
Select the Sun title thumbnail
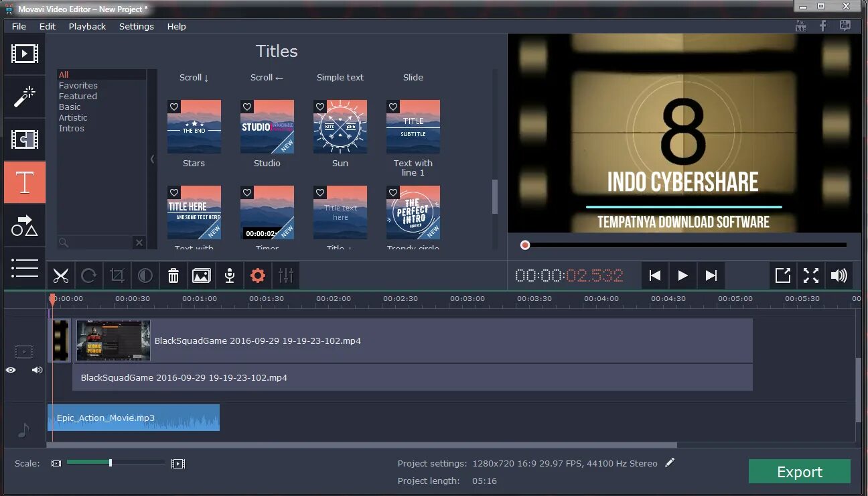tap(340, 127)
